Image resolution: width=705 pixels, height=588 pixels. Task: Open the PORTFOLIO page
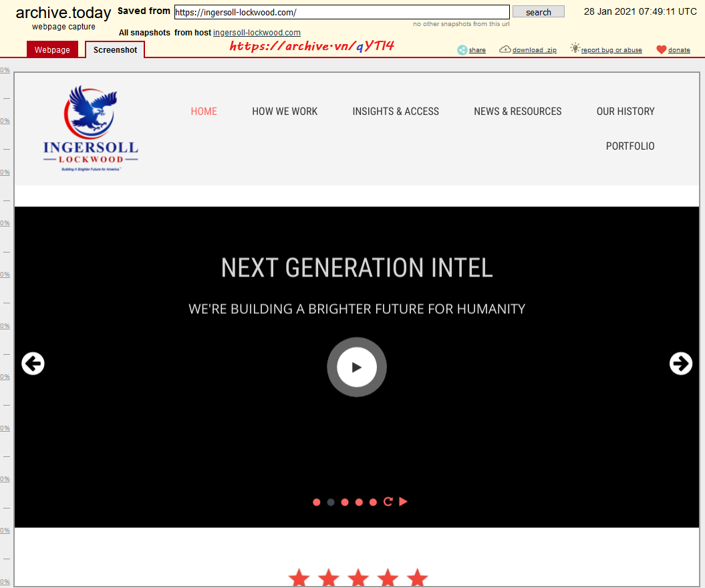(630, 146)
